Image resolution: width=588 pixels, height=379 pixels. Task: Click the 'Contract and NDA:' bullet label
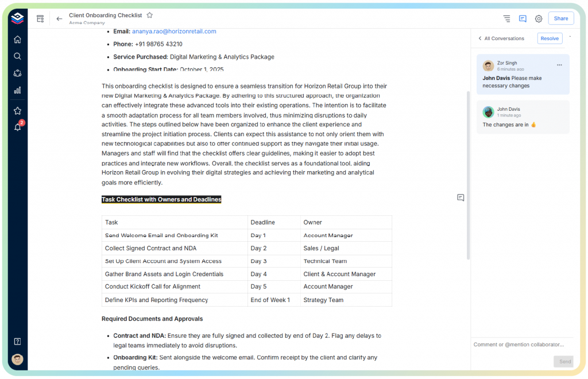[x=140, y=335]
